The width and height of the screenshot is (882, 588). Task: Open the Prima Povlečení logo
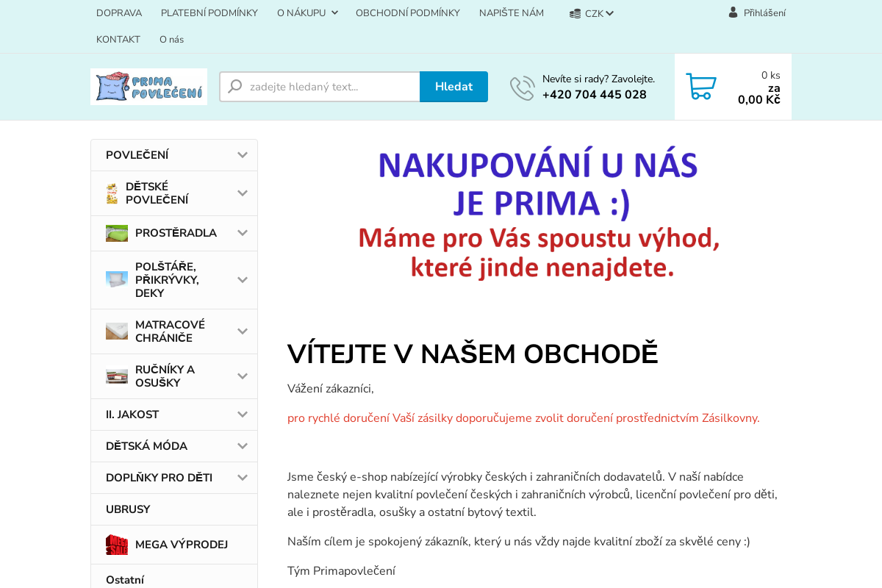click(148, 86)
